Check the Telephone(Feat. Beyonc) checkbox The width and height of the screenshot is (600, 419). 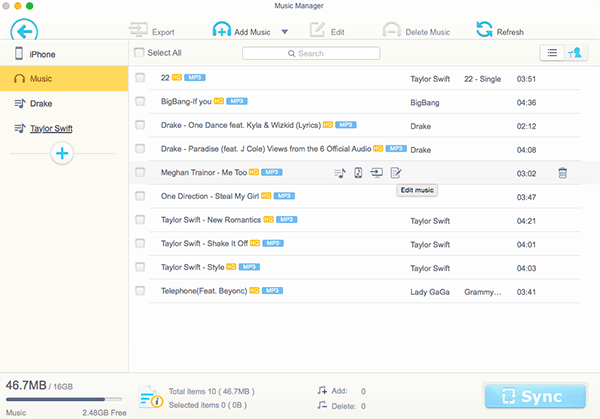(140, 291)
